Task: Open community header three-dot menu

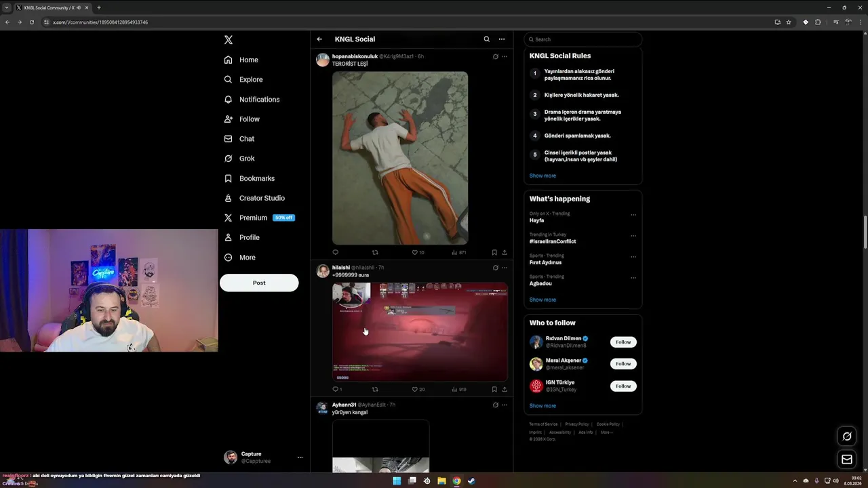Action: click(502, 39)
